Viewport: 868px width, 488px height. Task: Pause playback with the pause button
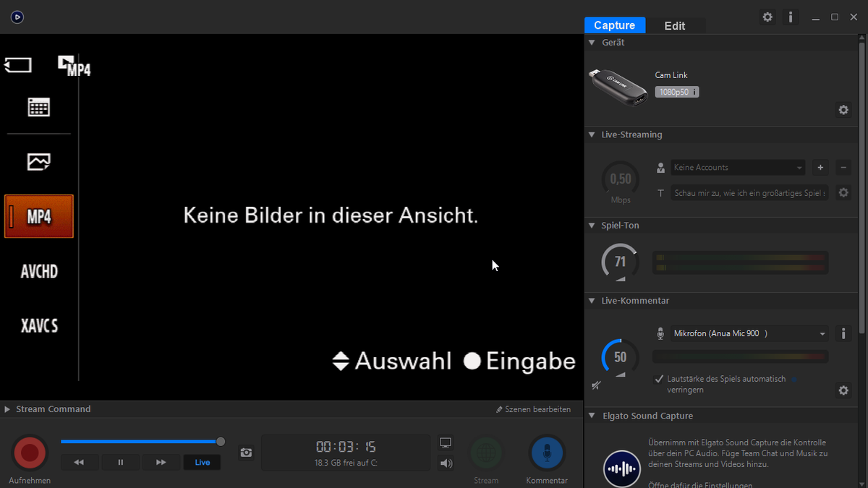coord(120,462)
